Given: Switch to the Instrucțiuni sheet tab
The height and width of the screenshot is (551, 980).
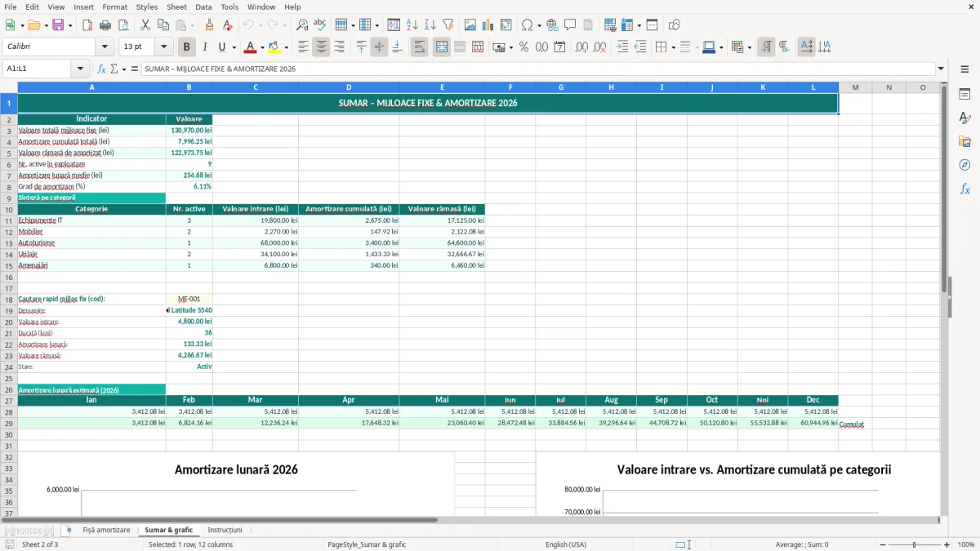Looking at the screenshot, I should pos(225,530).
